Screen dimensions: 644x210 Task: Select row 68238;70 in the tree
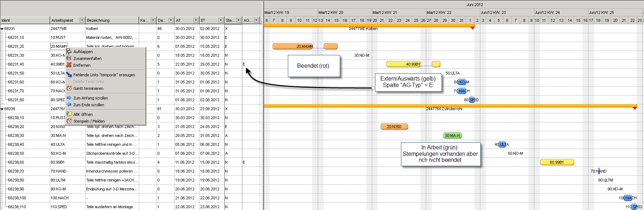[16, 171]
